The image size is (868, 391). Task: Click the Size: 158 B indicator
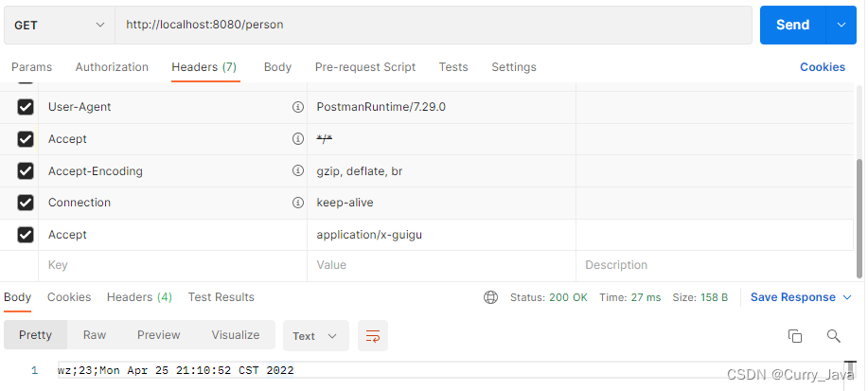click(700, 297)
